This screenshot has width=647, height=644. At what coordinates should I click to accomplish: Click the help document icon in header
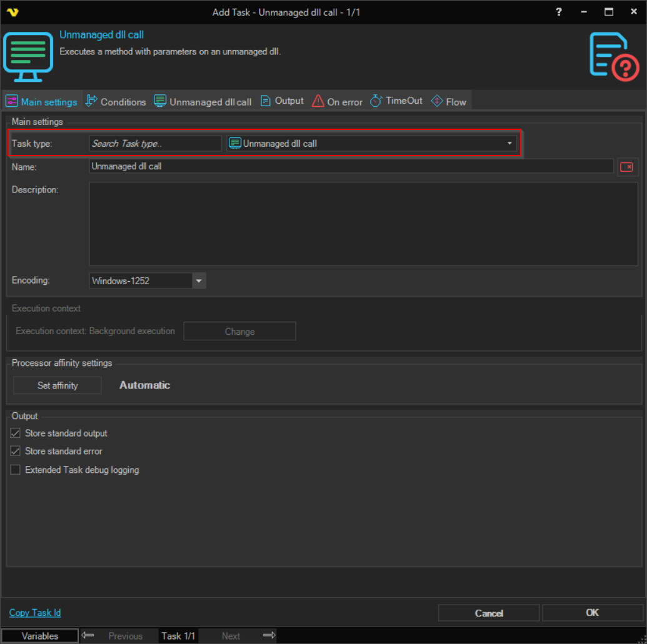click(614, 56)
